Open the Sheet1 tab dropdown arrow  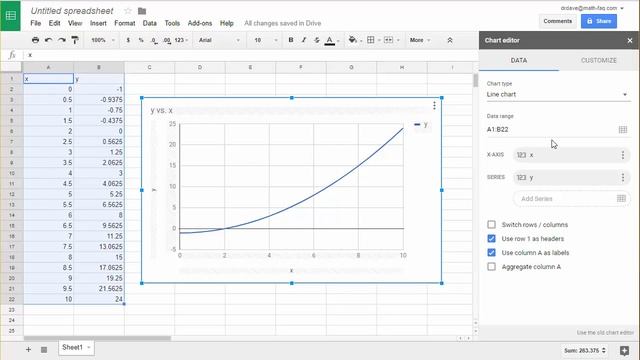(89, 347)
